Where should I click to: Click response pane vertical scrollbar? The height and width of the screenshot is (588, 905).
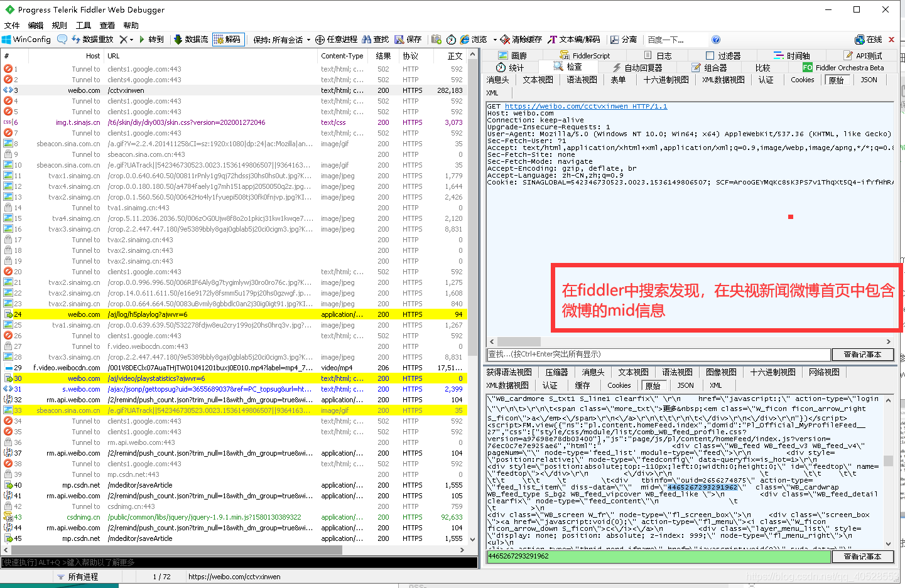888,471
